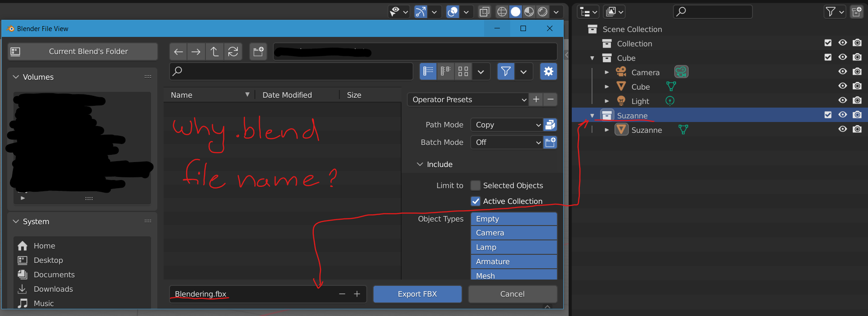
Task: Open Downloads bookmark in System list
Action: click(x=82, y=289)
